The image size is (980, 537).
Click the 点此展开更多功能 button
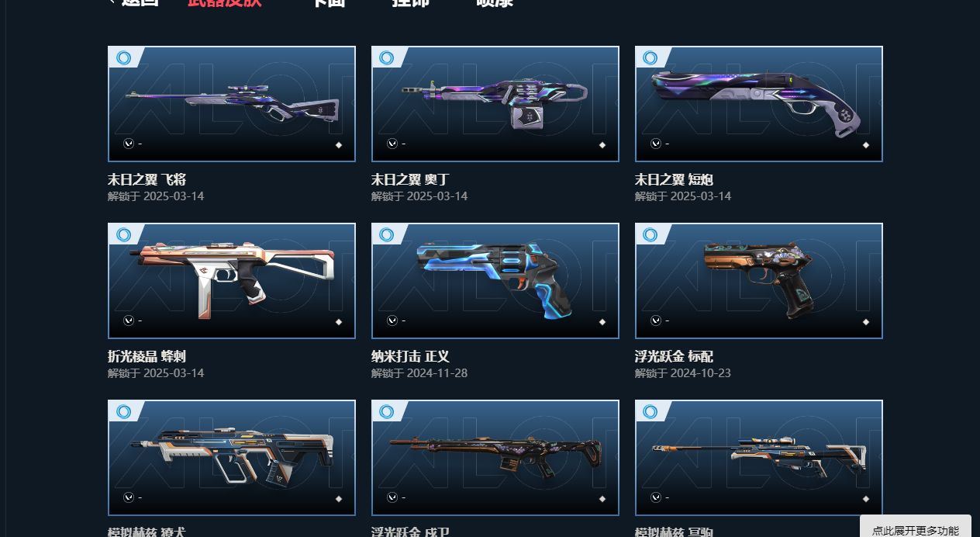[x=916, y=528]
